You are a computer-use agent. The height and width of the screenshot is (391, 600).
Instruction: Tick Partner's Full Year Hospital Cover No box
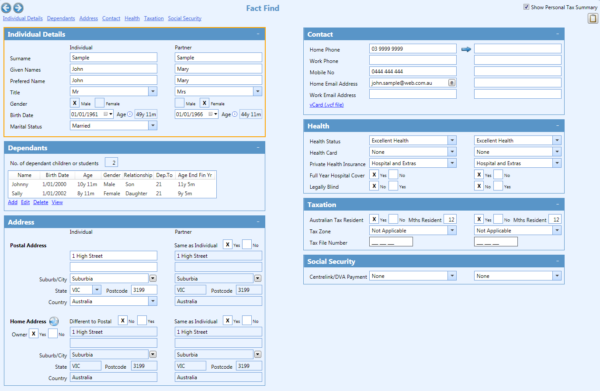pos(498,175)
